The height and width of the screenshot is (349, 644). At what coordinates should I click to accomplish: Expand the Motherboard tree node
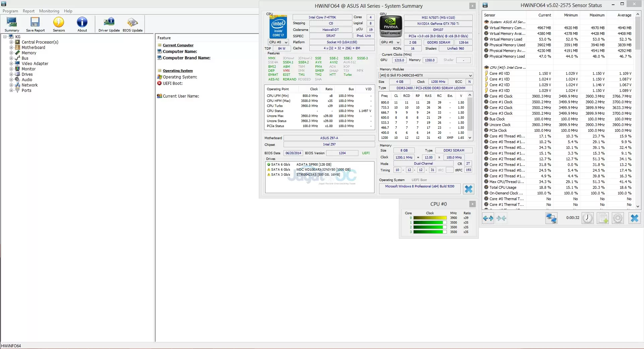click(x=11, y=47)
